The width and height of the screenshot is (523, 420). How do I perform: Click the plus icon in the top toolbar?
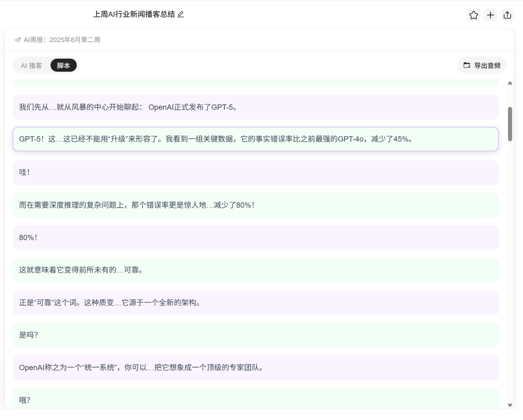(490, 15)
